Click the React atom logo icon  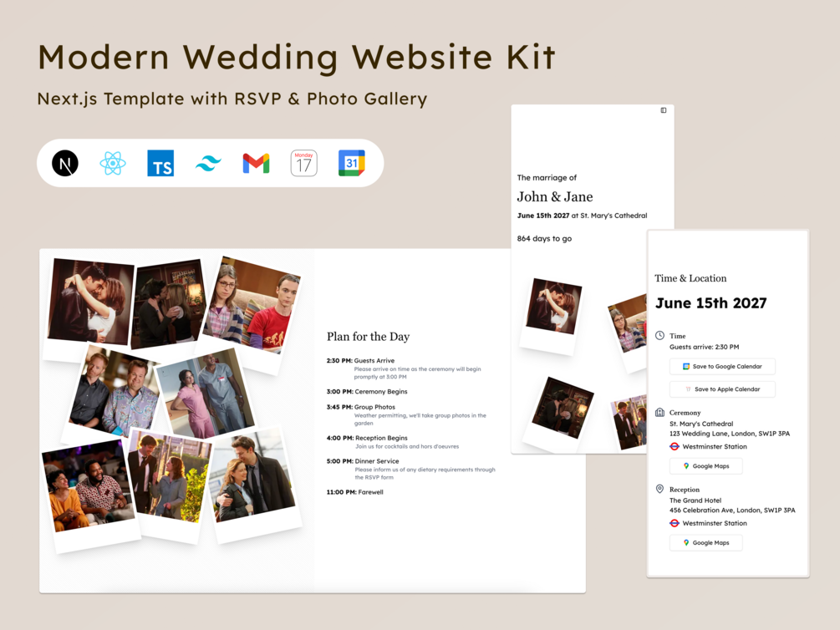pos(113,164)
